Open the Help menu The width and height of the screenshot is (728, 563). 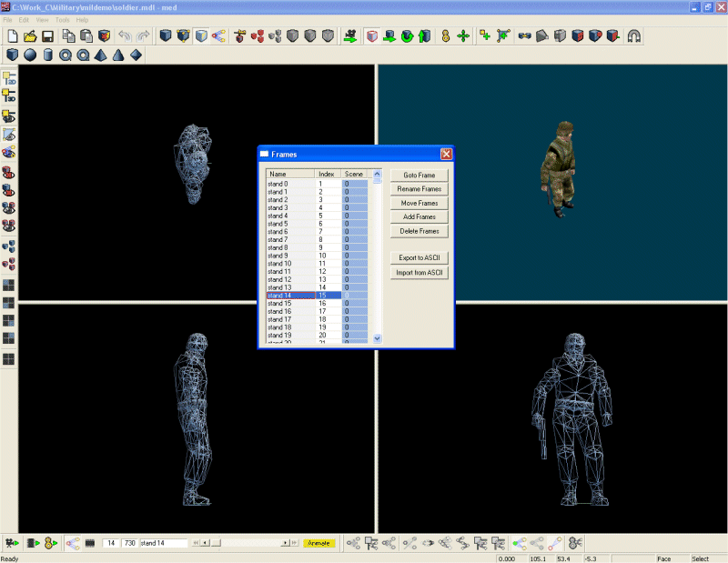(x=82, y=20)
